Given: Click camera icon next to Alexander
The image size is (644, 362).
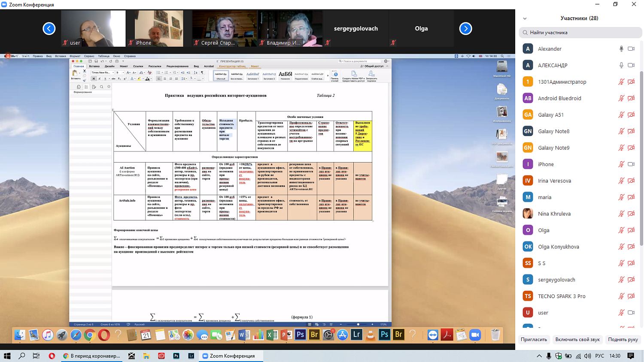Looking at the screenshot, I should pos(631,49).
